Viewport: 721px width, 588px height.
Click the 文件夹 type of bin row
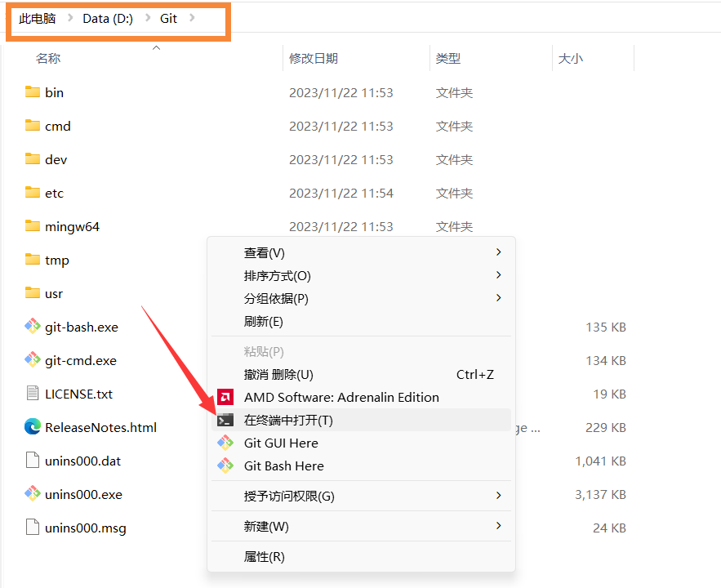454,92
